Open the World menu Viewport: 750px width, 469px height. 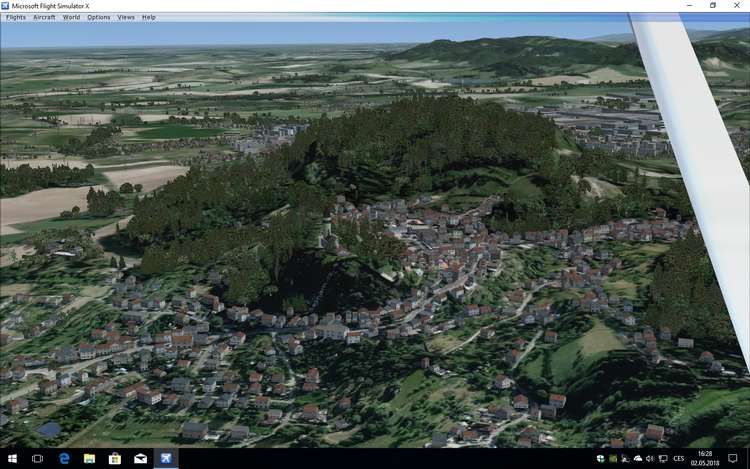(71, 17)
